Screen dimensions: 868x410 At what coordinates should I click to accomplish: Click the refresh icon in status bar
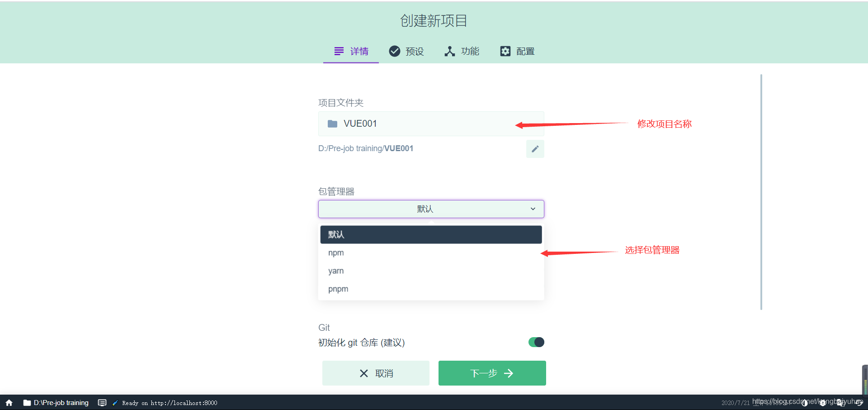pyautogui.click(x=859, y=403)
